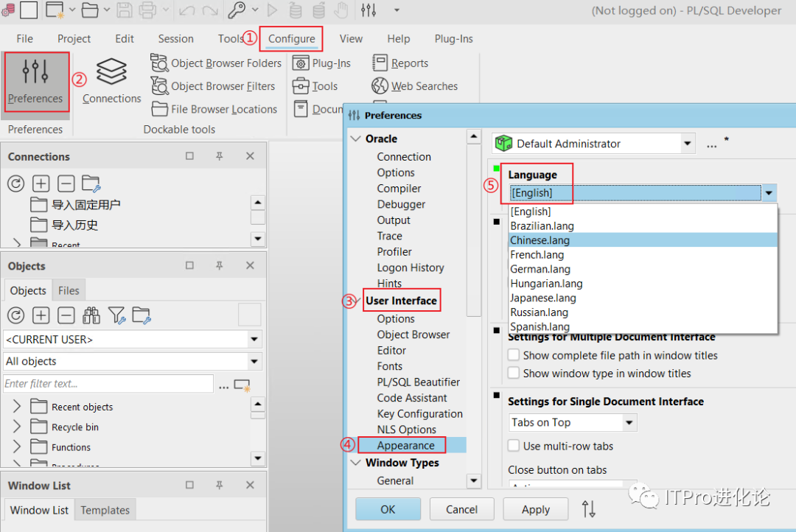Switch to the Configure ribbon tab
This screenshot has width=796, height=532.
point(291,38)
